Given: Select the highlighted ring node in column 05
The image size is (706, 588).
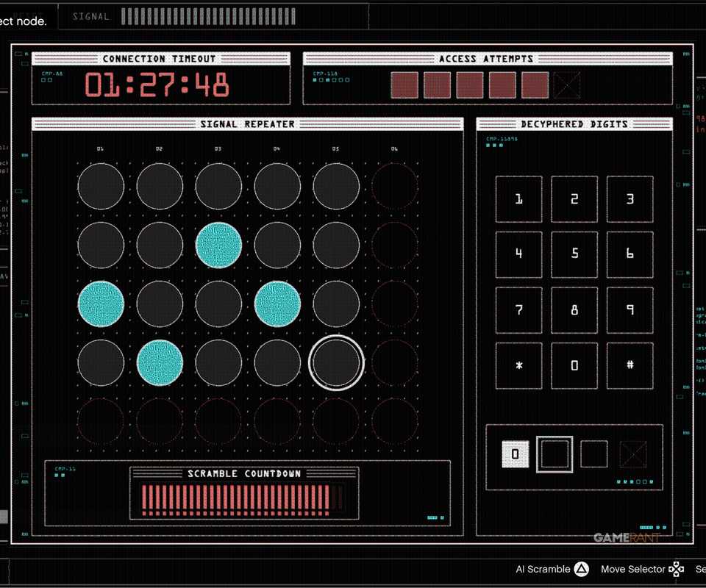Looking at the screenshot, I should point(336,362).
